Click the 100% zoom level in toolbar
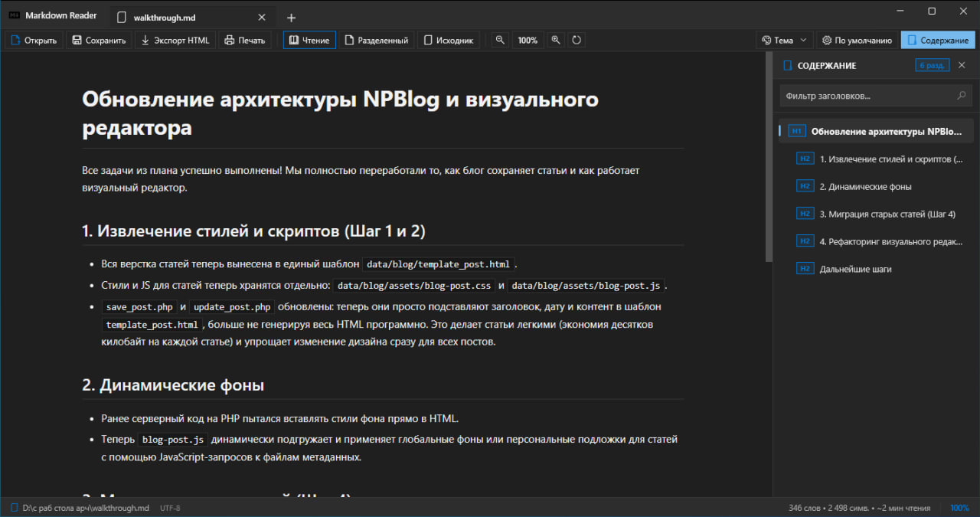This screenshot has width=980, height=517. click(x=528, y=41)
